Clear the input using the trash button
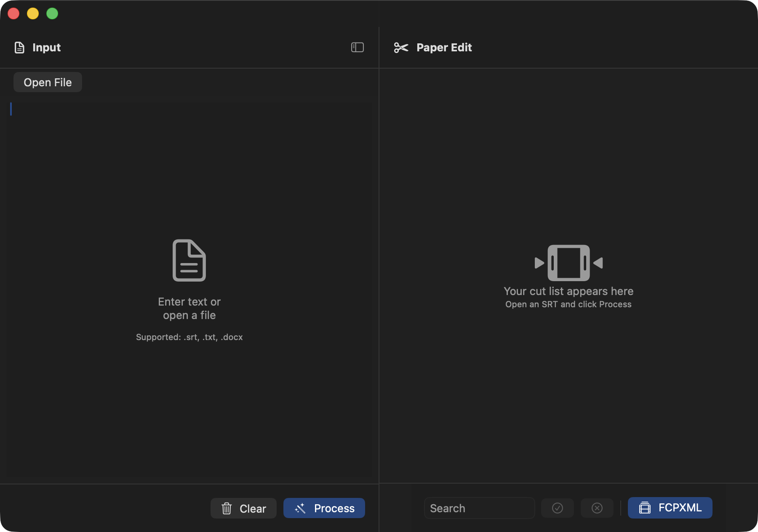Viewport: 758px width, 532px height. [243, 508]
